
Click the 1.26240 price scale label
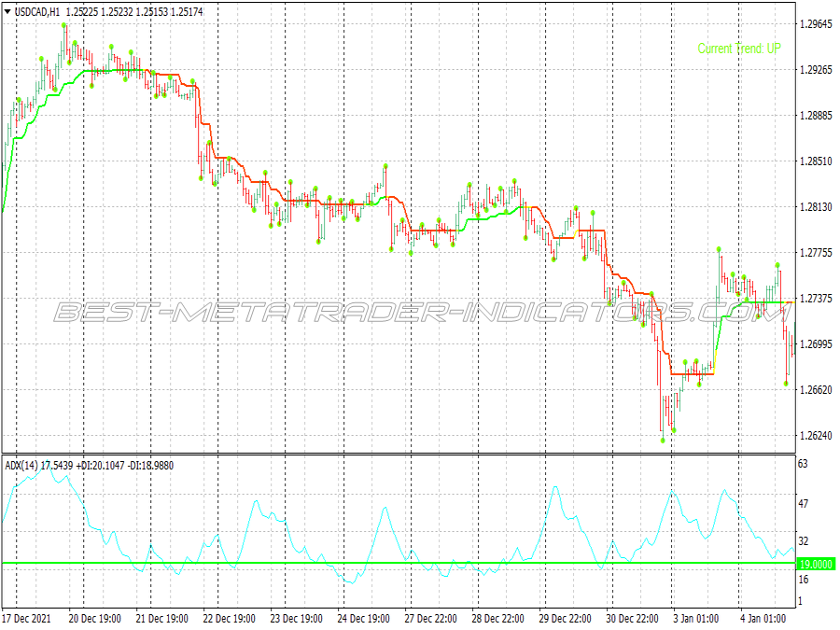pos(816,436)
